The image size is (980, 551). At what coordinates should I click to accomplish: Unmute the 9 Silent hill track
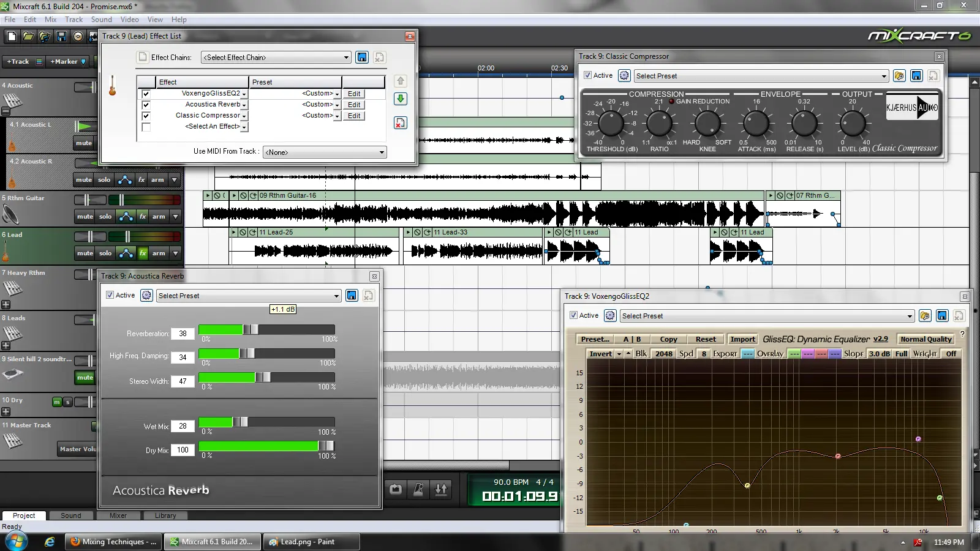click(x=85, y=377)
